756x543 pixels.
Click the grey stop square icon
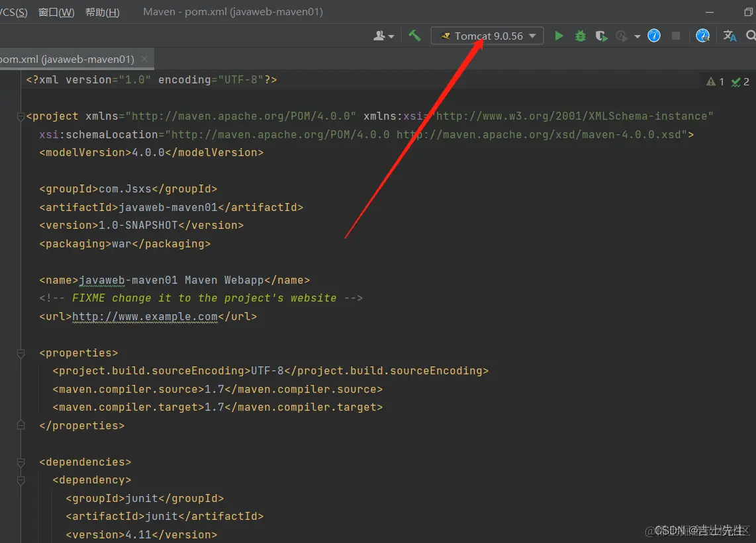[x=676, y=36]
